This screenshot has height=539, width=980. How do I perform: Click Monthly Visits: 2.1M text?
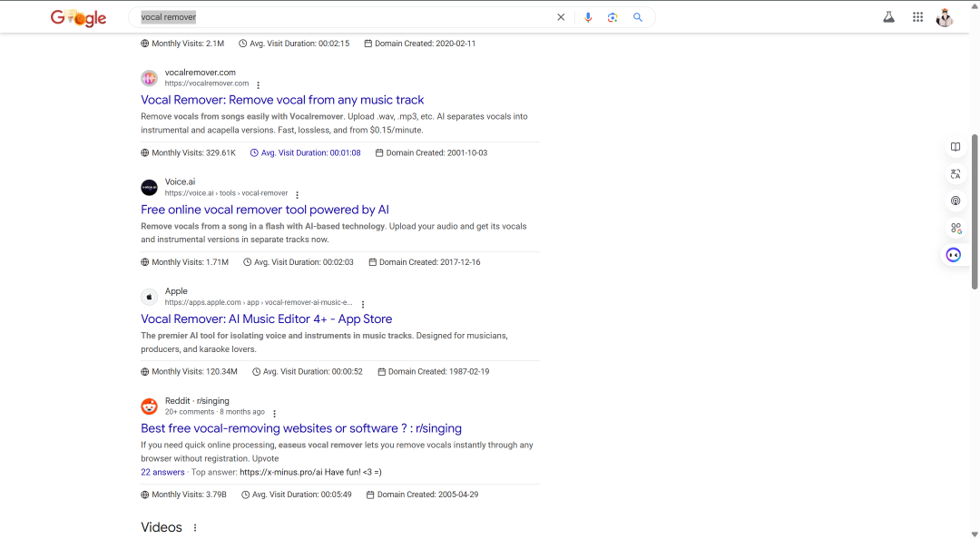pos(188,44)
